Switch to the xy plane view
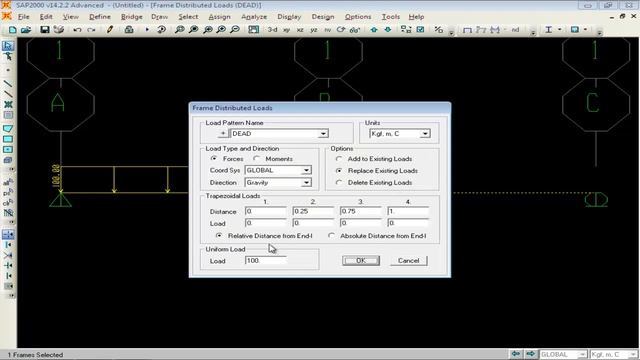This screenshot has height=360, width=640. pos(287,30)
